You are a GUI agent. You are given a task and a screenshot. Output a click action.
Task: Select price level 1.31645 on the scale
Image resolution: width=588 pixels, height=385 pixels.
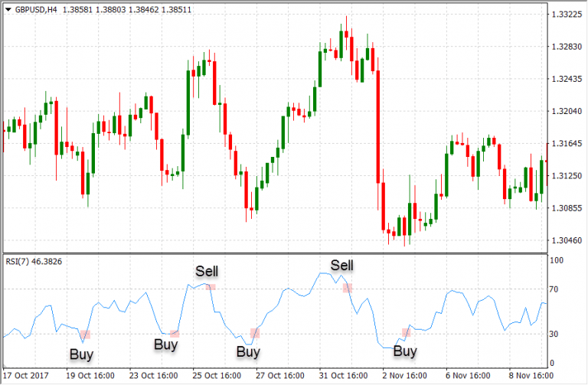pyautogui.click(x=567, y=143)
